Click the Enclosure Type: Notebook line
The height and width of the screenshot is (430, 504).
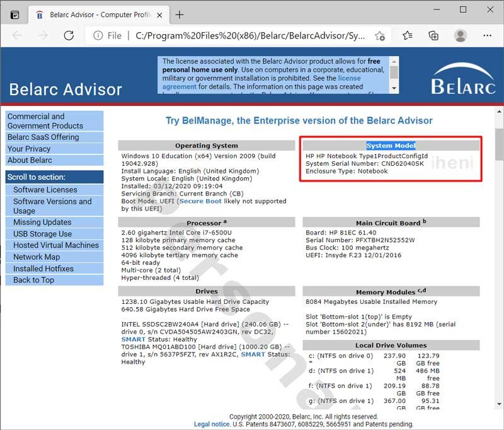tap(346, 171)
